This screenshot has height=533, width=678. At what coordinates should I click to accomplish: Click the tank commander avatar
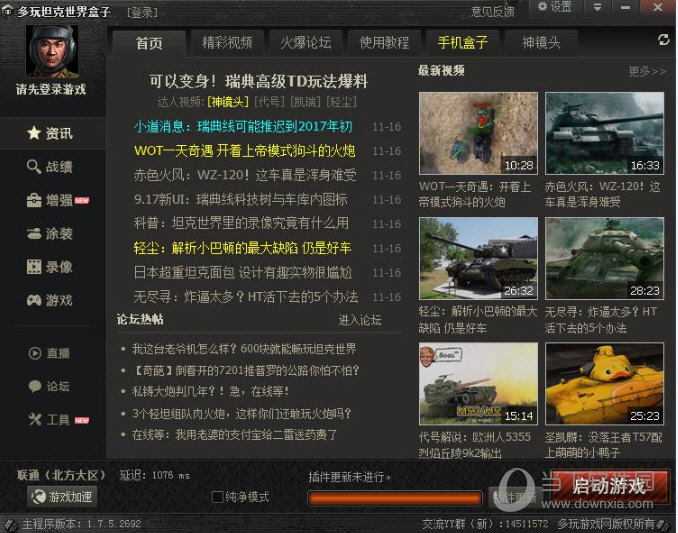click(52, 51)
